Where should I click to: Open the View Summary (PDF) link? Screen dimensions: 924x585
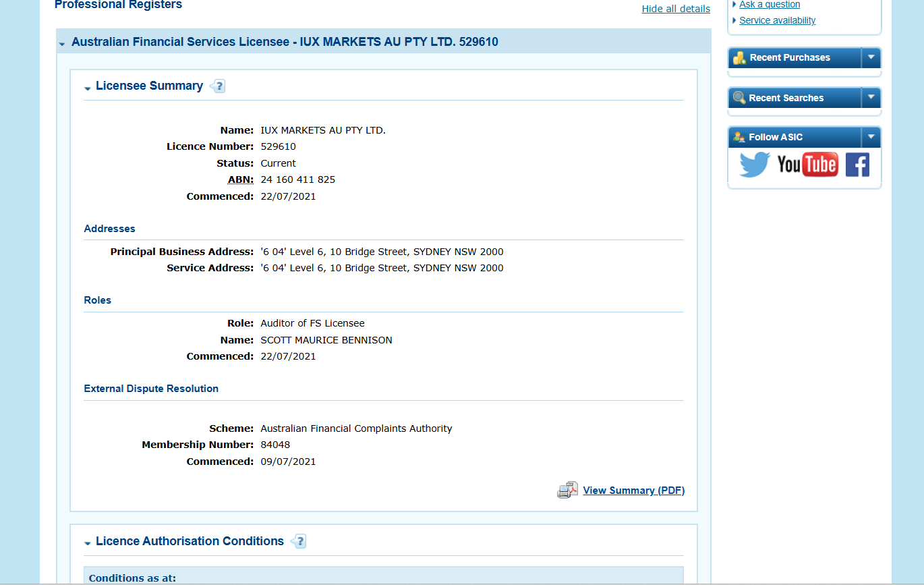[634, 491]
